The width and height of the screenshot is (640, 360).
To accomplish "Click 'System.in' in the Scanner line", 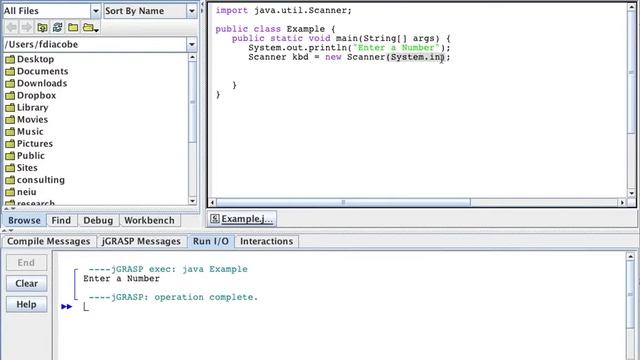I will 417,57.
